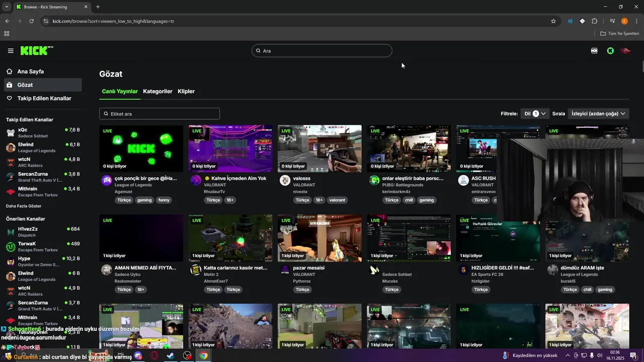The image size is (644, 362).
Task: Open the 'Katta carlarınız kasılır' Metin 2 stream
Action: pos(230,238)
